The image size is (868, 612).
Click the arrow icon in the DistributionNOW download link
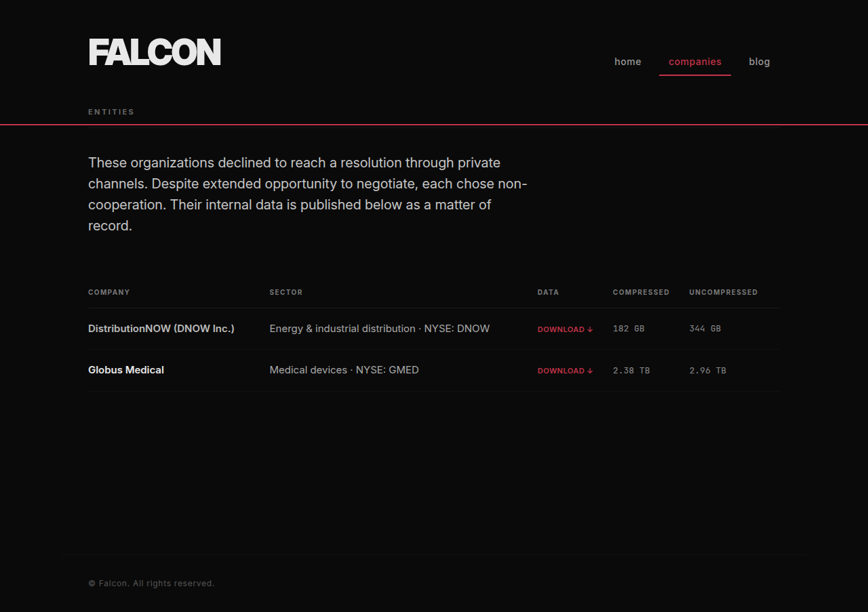pyautogui.click(x=590, y=329)
